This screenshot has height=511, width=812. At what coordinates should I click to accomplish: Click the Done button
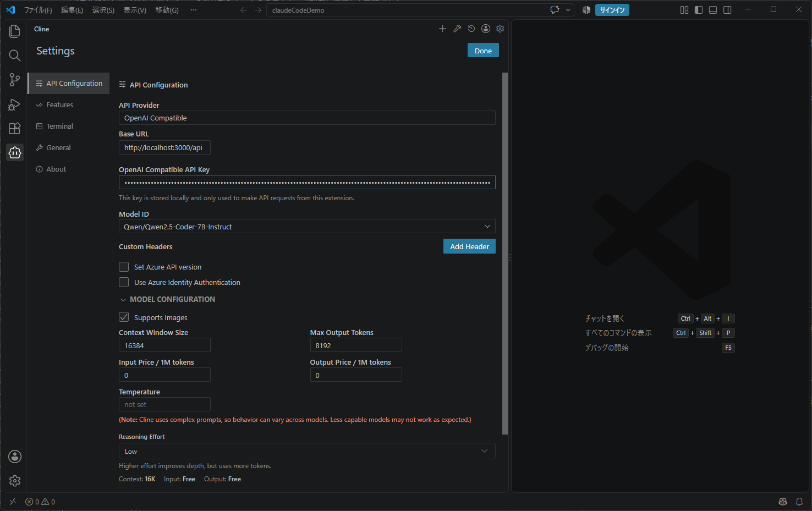pyautogui.click(x=483, y=51)
